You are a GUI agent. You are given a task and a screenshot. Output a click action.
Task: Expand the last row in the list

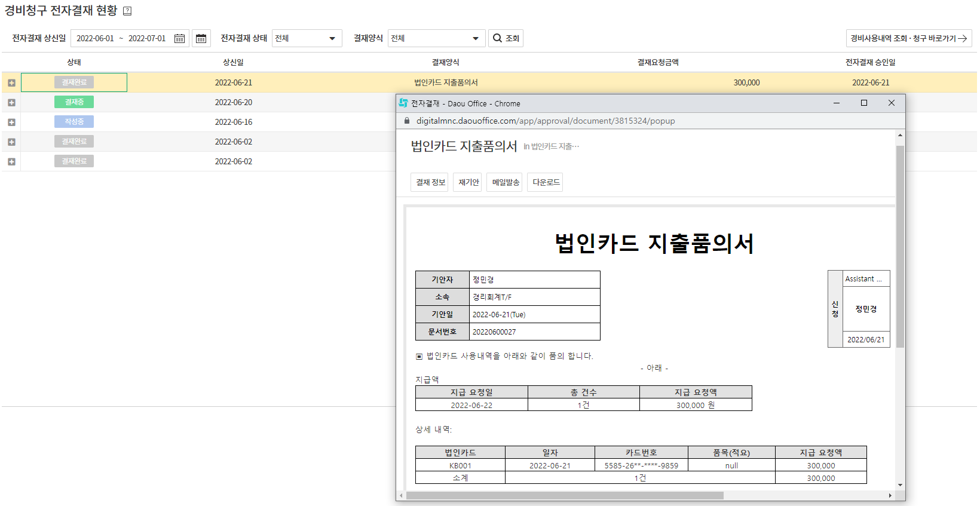tap(11, 162)
